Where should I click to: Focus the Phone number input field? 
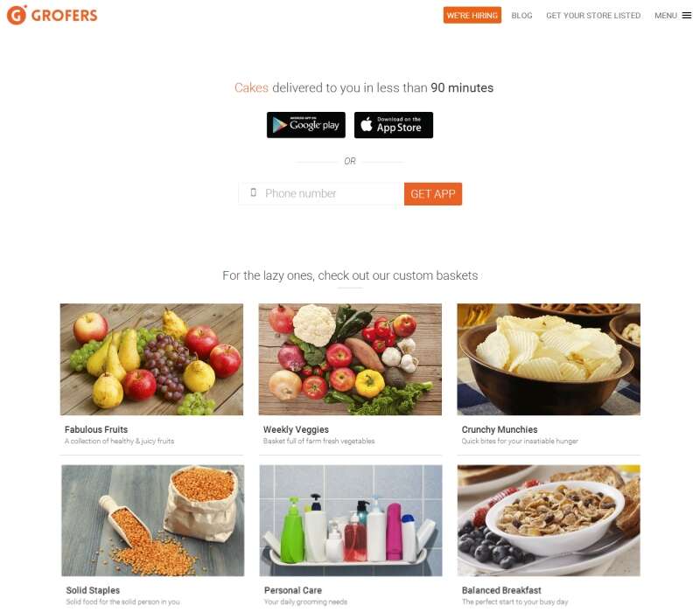(x=321, y=193)
